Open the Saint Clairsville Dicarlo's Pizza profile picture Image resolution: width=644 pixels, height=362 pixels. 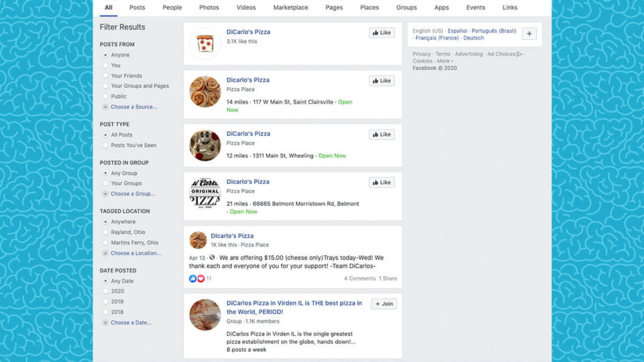205,92
